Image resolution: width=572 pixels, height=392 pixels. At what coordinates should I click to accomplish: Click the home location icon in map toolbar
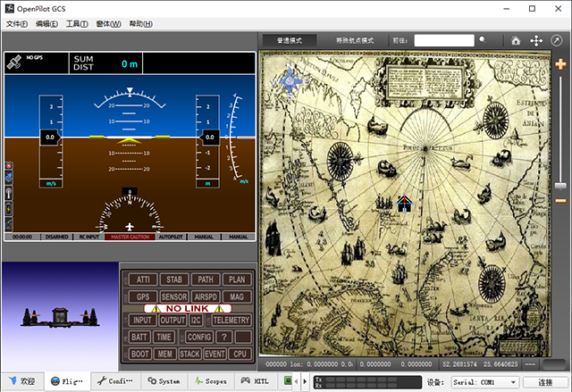pos(516,40)
